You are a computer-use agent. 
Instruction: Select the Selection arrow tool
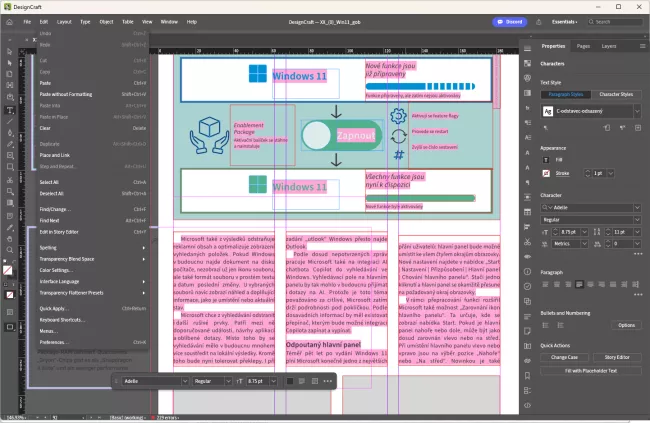click(x=10, y=52)
